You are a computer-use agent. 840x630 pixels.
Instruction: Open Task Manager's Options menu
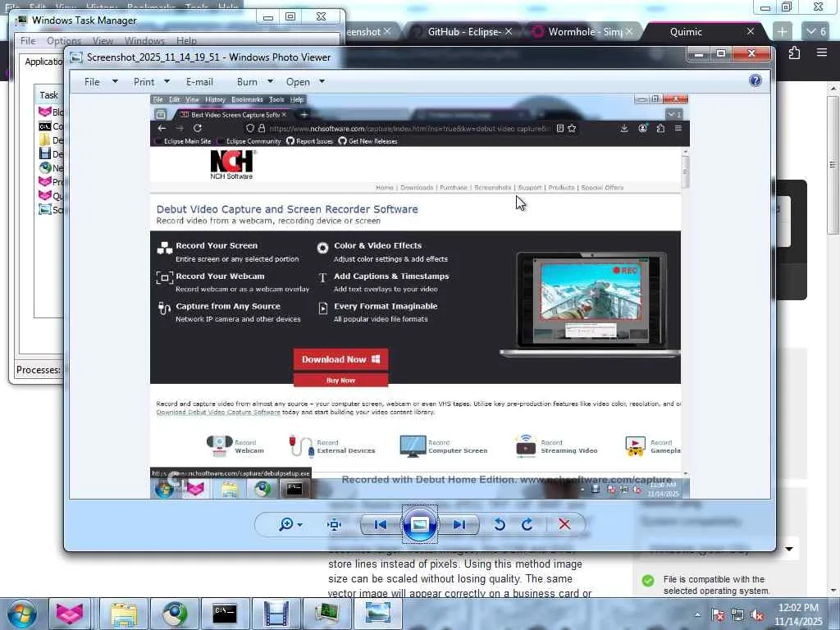point(64,41)
